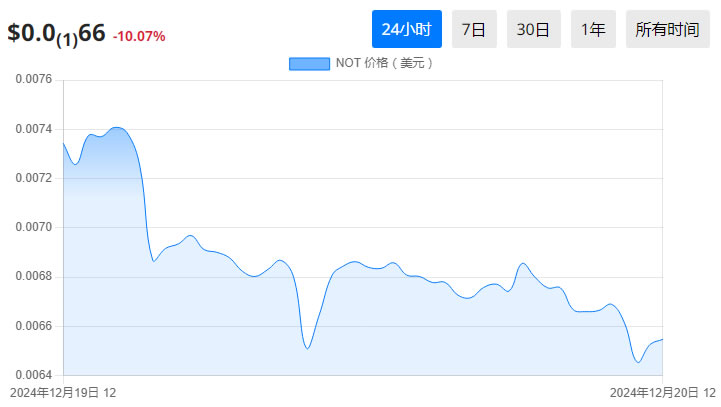
Task: Toggle the NOT 价格 (美元) legend label
Action: [x=384, y=64]
